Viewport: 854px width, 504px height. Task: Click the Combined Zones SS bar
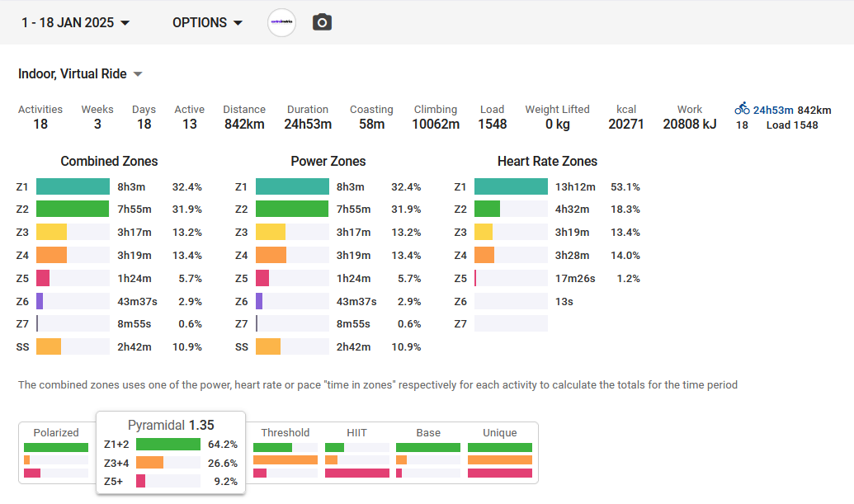click(x=49, y=346)
